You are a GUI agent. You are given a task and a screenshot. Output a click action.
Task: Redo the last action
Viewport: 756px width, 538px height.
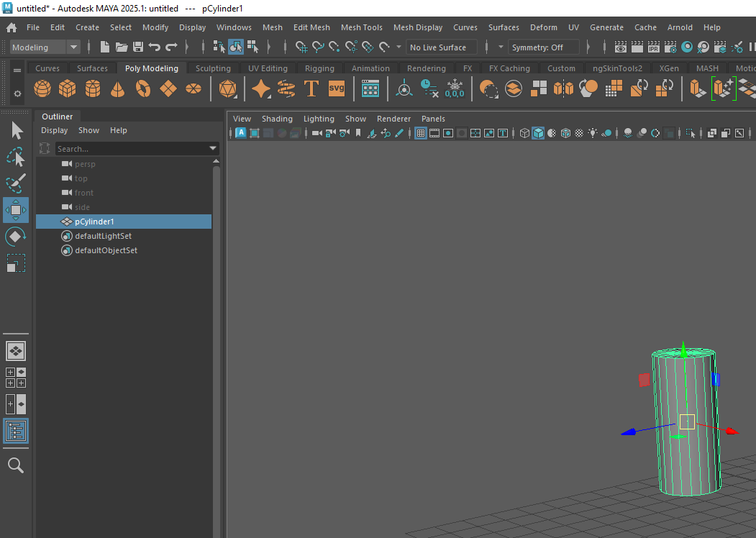[x=171, y=47]
